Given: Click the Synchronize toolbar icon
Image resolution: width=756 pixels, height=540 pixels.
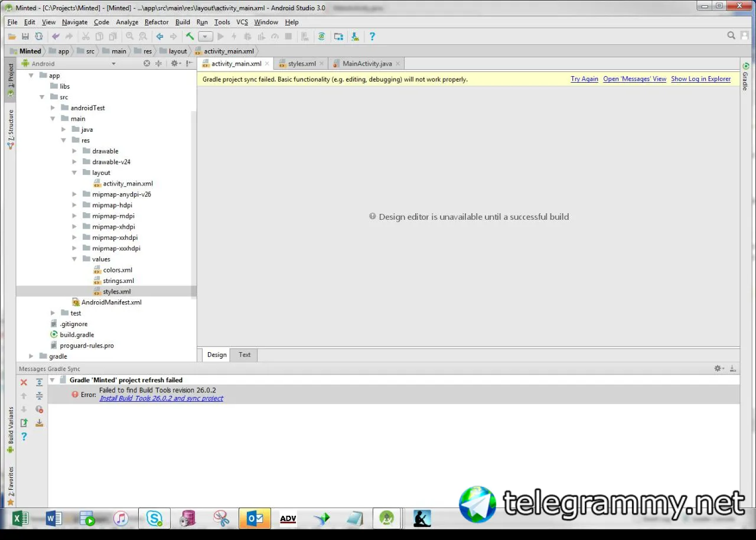Looking at the screenshot, I should click(x=39, y=37).
